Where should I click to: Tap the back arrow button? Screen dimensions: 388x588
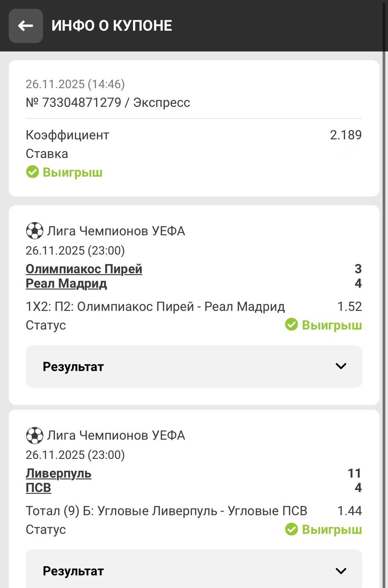click(x=26, y=26)
